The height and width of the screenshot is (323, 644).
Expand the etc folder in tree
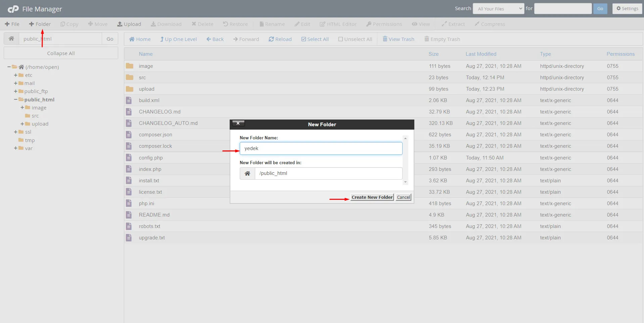pyautogui.click(x=16, y=75)
